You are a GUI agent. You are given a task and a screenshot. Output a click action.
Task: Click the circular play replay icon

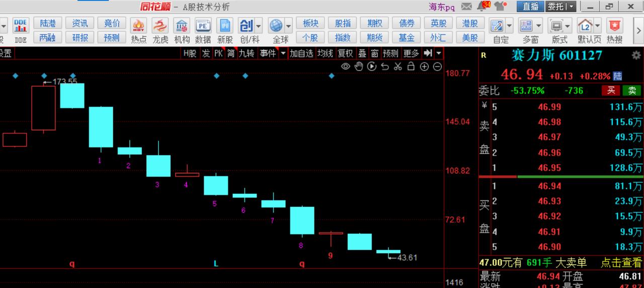point(372,66)
